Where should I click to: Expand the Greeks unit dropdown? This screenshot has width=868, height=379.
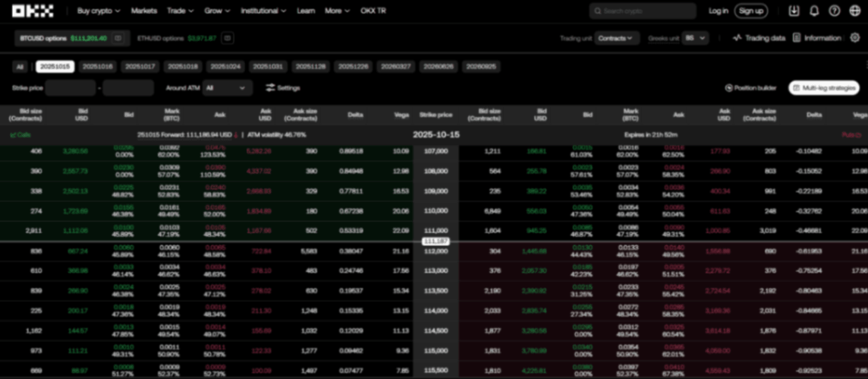695,38
